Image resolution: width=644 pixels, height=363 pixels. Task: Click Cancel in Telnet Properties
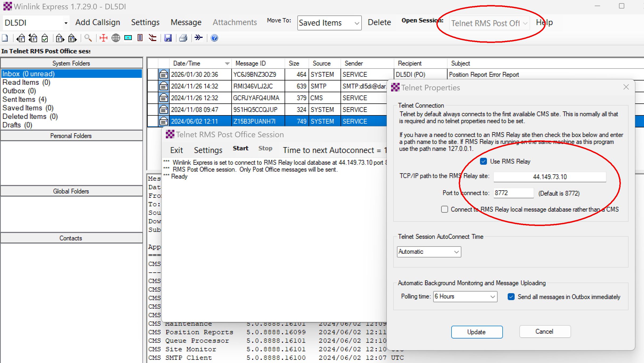(x=544, y=332)
